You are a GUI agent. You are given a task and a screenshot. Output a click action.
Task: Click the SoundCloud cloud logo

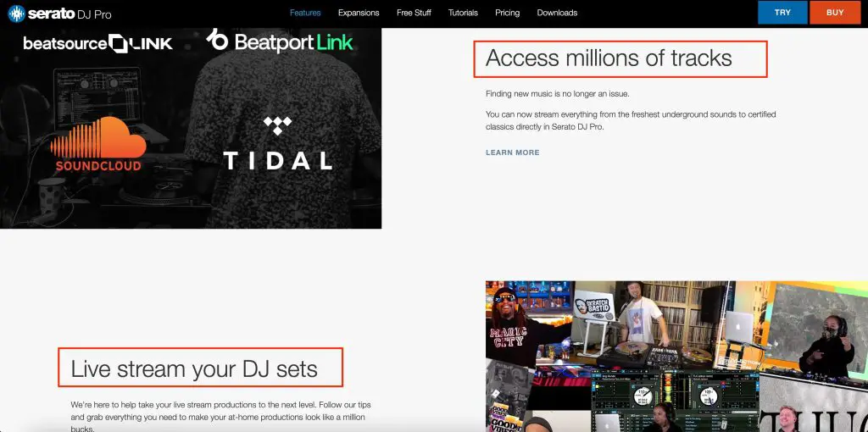(x=98, y=144)
